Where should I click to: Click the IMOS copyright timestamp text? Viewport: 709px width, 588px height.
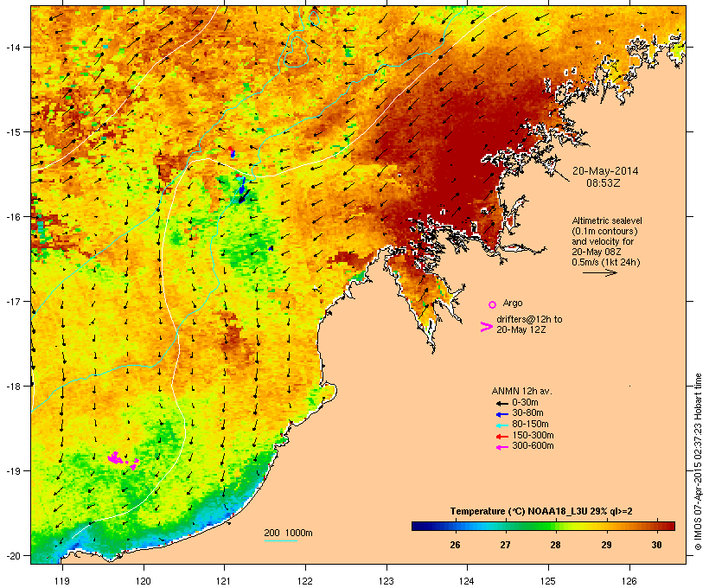coord(698,462)
